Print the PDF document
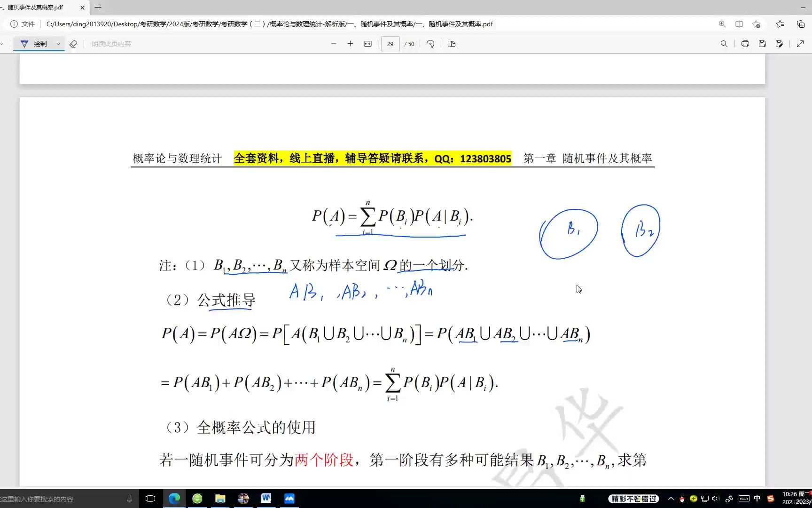Viewport: 812px width, 508px height. (x=744, y=44)
